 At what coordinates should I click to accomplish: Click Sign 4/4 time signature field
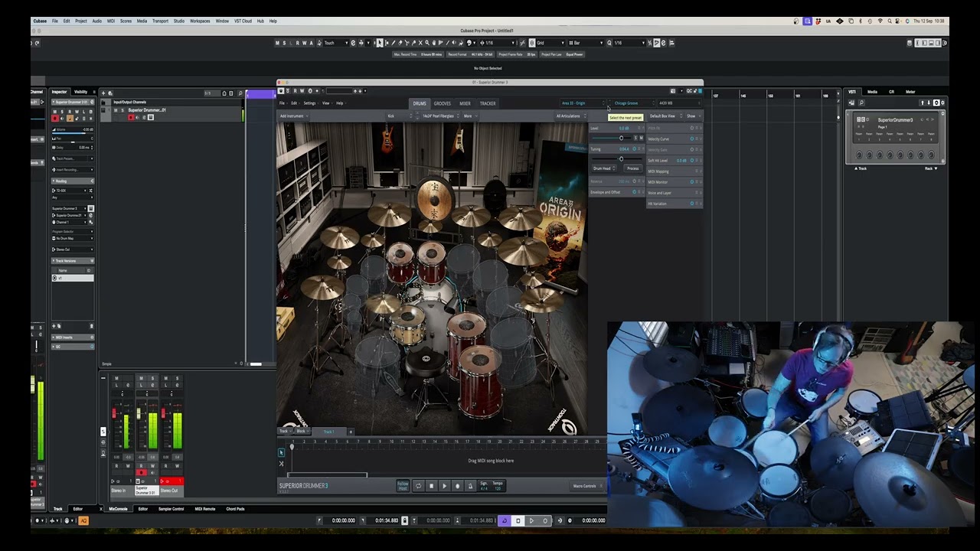pyautogui.click(x=484, y=486)
